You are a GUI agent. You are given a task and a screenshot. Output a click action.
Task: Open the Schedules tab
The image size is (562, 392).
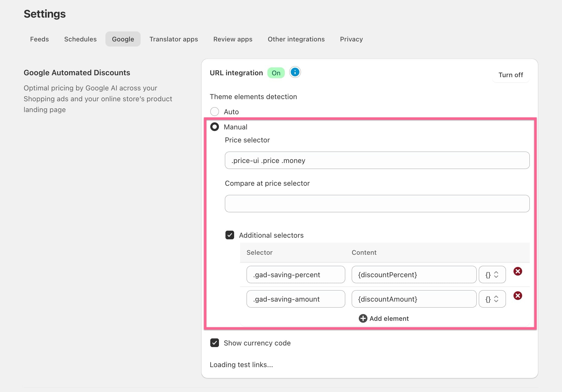click(80, 39)
